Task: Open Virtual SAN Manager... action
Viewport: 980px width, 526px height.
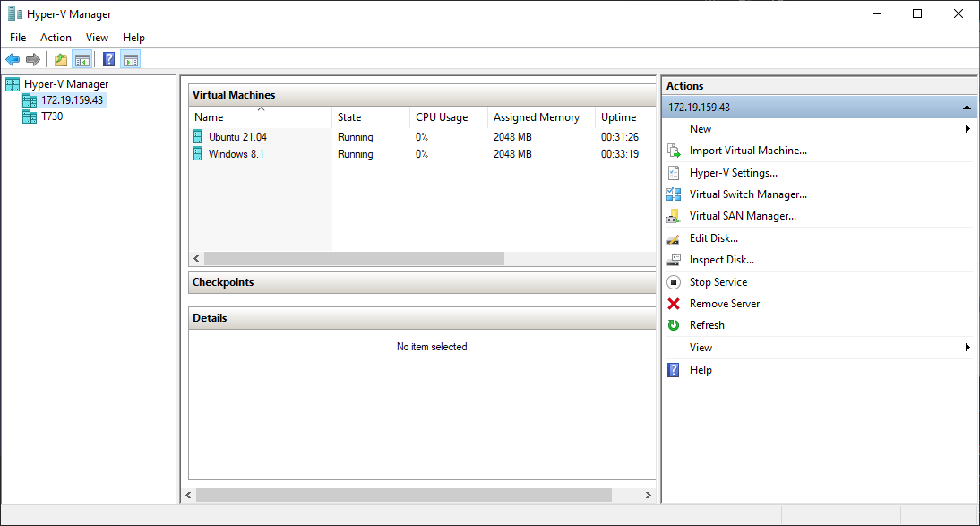Action: (743, 216)
